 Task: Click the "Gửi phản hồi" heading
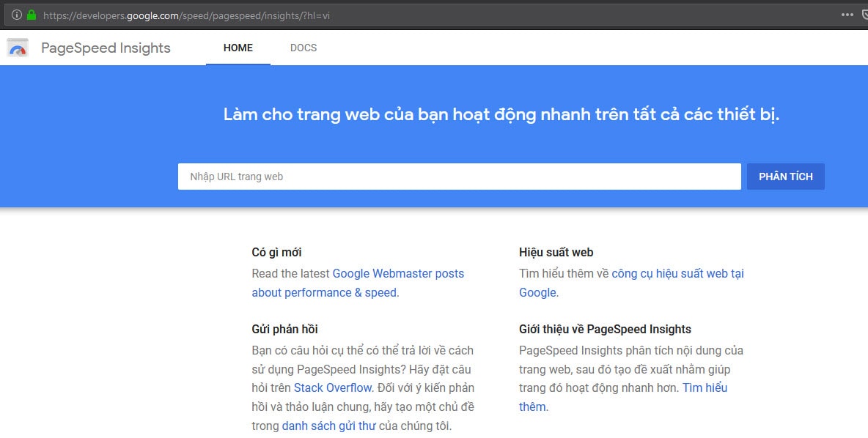[x=284, y=329]
